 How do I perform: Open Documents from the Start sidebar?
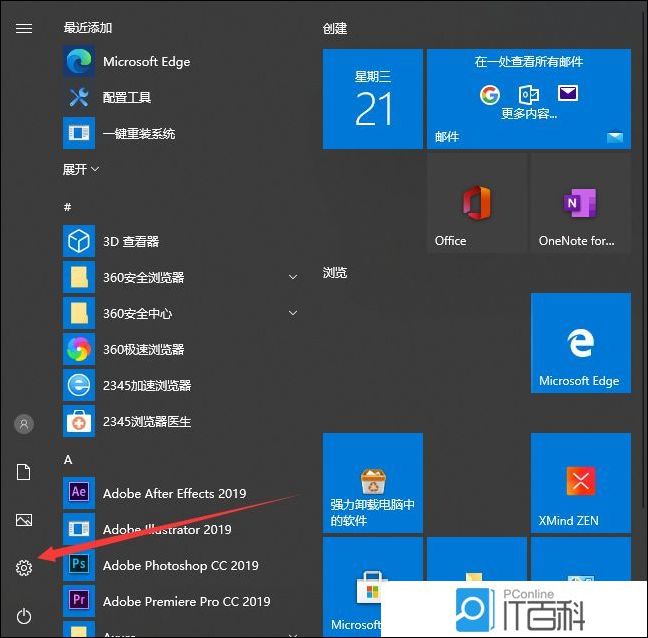[24, 472]
